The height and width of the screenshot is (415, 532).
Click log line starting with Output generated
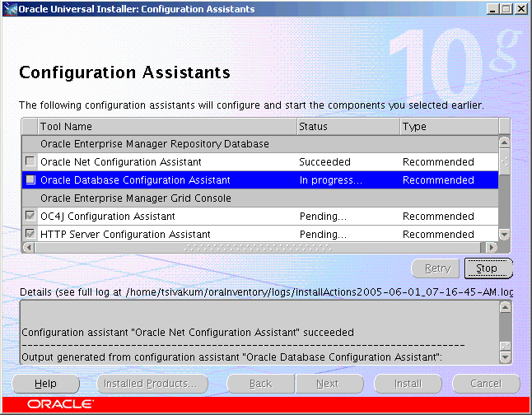(231, 357)
